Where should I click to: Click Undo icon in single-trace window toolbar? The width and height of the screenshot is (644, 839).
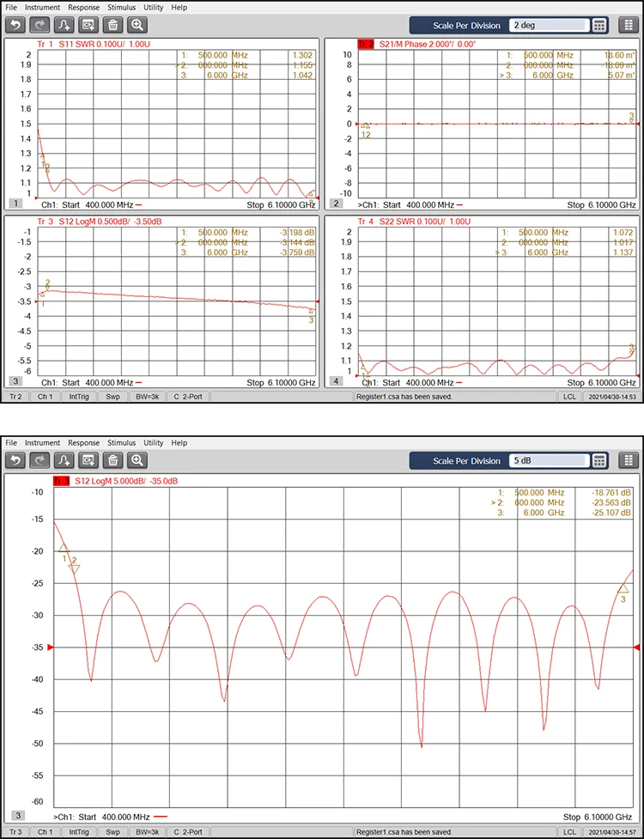(15, 460)
